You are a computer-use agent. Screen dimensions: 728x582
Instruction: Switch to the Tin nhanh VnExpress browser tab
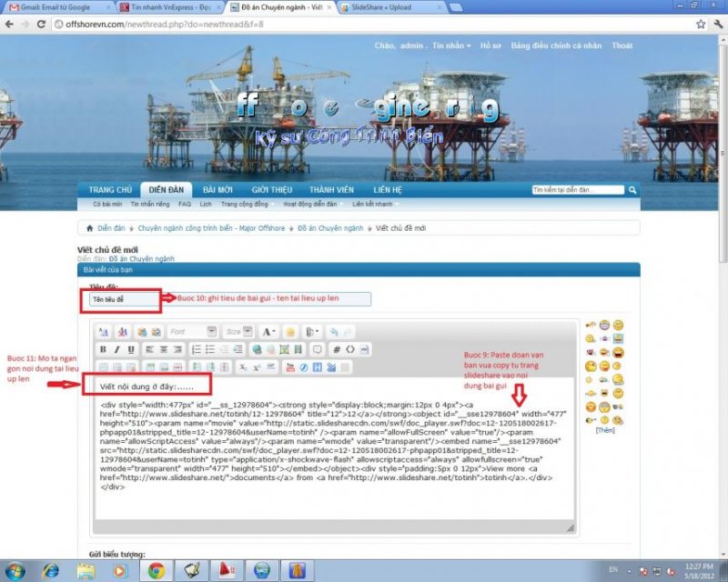[x=169, y=7]
